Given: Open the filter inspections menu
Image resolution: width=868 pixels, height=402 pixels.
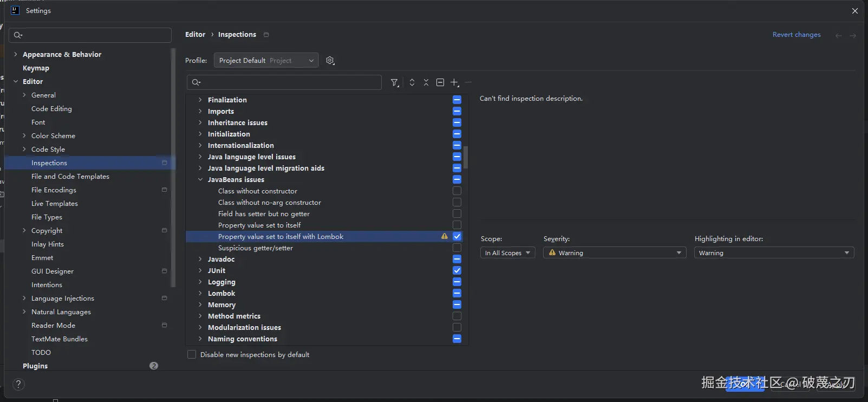Looking at the screenshot, I should 395,82.
